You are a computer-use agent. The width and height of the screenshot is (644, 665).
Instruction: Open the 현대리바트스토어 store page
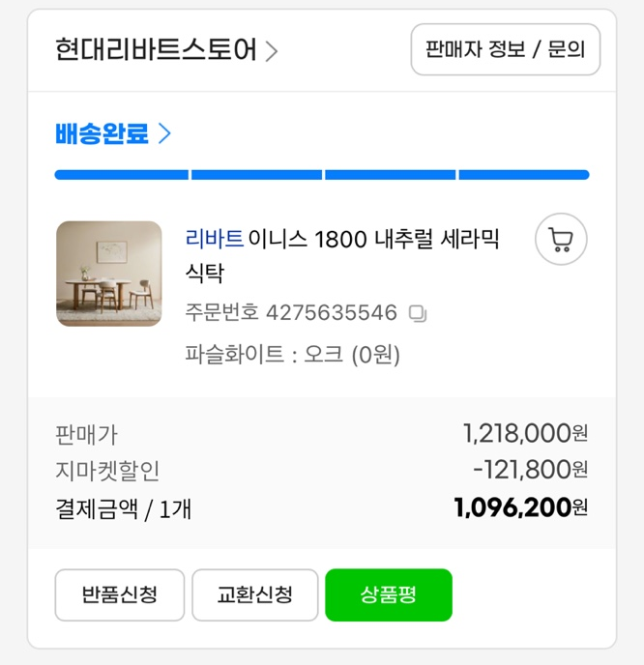click(x=156, y=50)
